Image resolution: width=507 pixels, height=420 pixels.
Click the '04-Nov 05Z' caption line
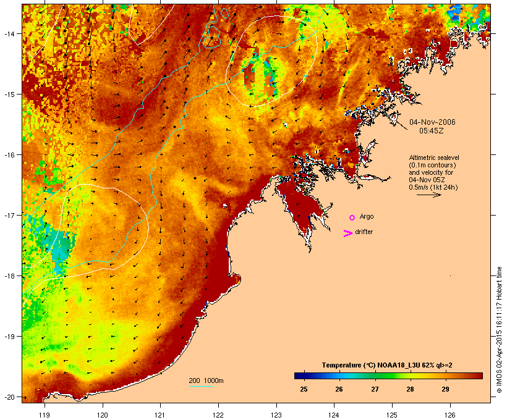tap(427, 180)
